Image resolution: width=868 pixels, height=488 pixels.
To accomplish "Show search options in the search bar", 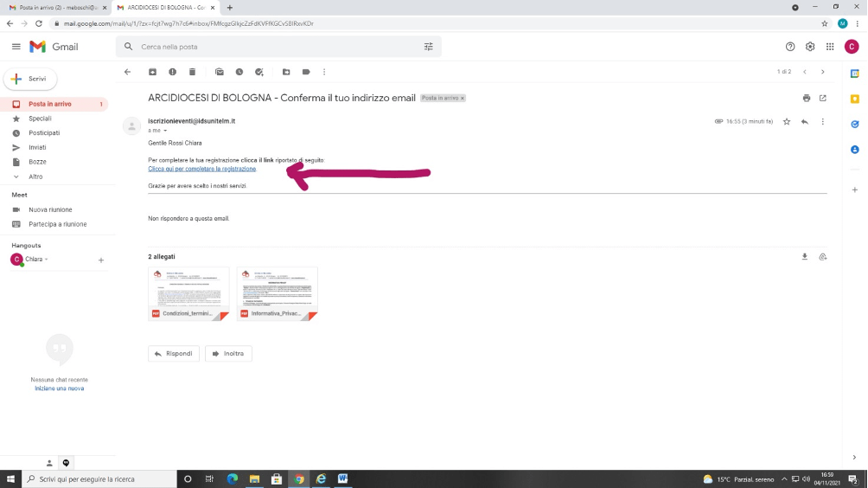I will click(428, 47).
